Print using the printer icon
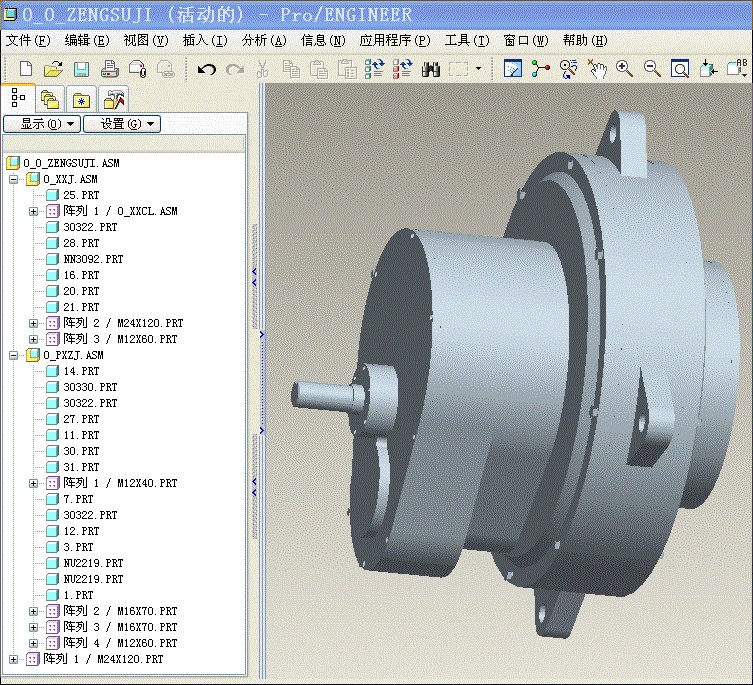The width and height of the screenshot is (753, 685). [x=110, y=69]
